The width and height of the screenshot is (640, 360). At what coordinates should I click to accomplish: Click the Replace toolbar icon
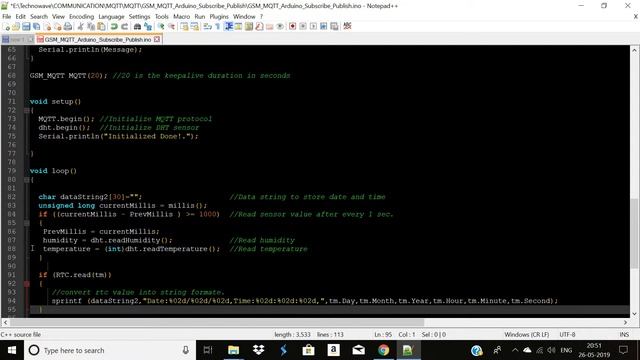(x=148, y=27)
